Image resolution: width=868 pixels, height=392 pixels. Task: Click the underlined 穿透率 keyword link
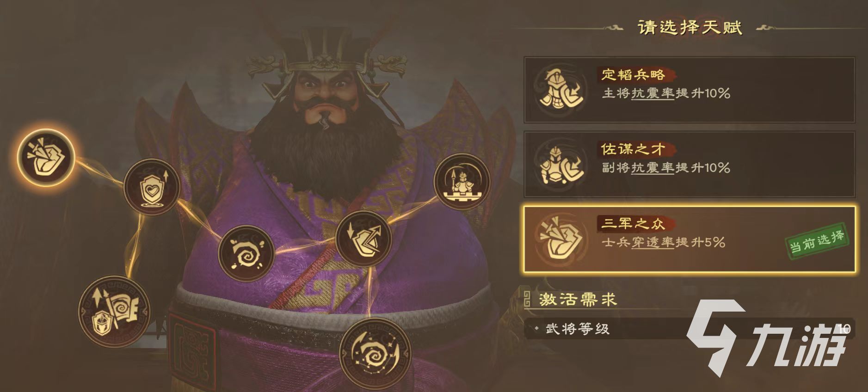pos(653,243)
